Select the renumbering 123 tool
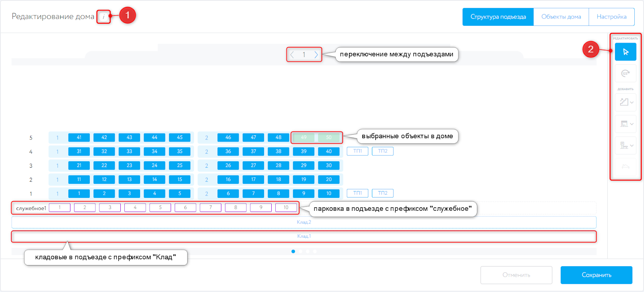Image resolution: width=644 pixels, height=292 pixels. click(625, 73)
